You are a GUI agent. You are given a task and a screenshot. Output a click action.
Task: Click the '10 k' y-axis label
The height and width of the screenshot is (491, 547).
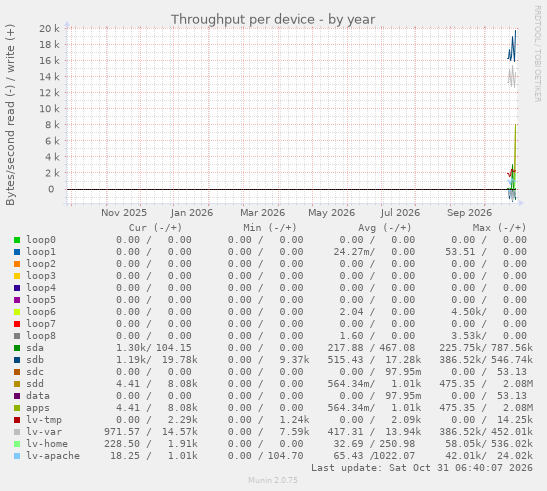(x=49, y=109)
